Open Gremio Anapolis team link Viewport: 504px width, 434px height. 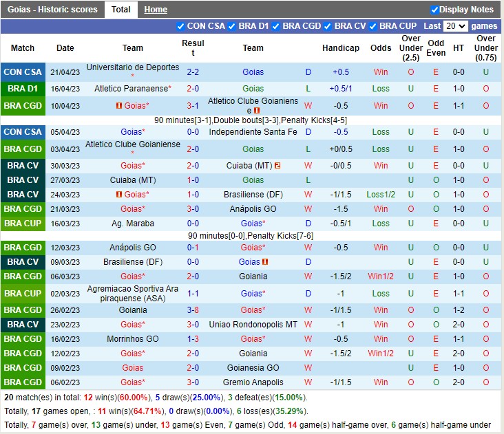[x=253, y=382]
